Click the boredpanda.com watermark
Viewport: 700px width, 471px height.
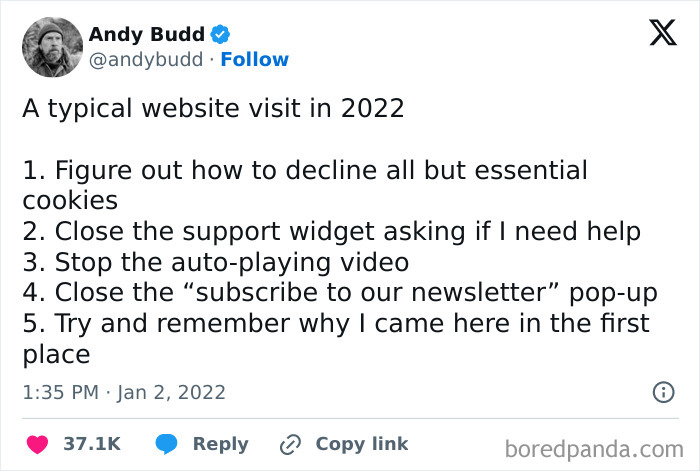(x=594, y=449)
